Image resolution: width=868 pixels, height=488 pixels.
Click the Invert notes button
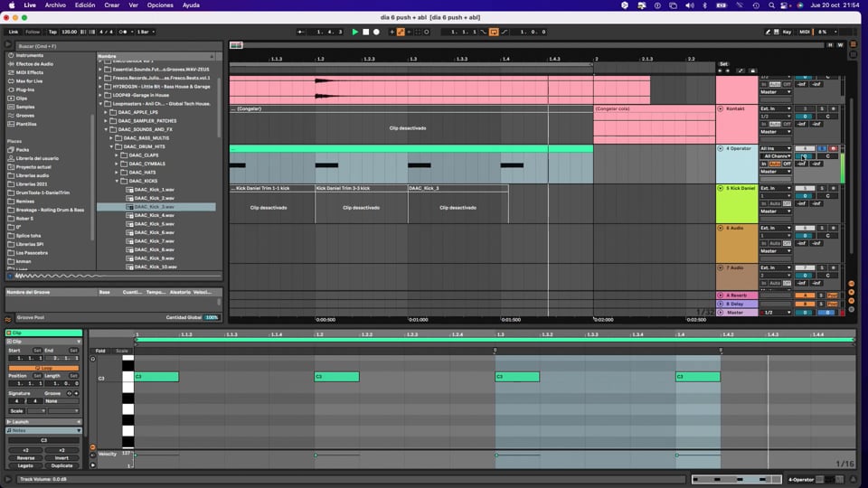coord(61,458)
